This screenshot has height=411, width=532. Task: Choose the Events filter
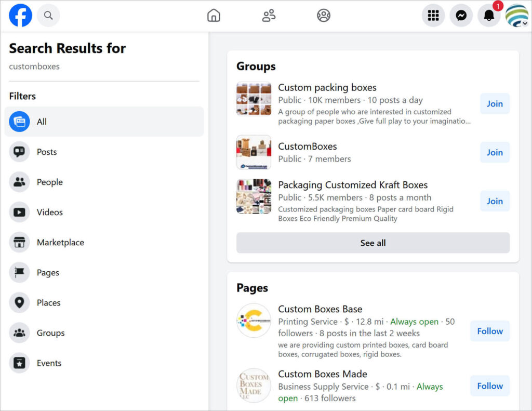click(x=49, y=363)
